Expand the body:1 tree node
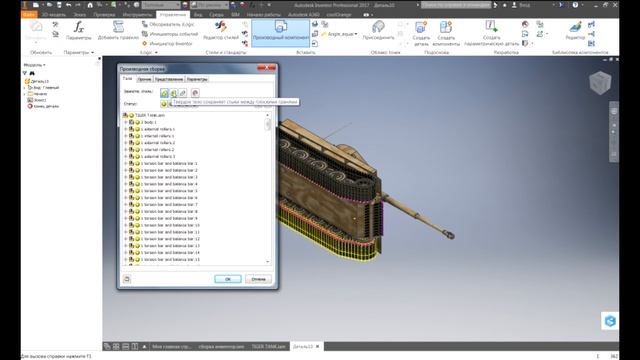The height and width of the screenshot is (360, 640). click(x=126, y=122)
